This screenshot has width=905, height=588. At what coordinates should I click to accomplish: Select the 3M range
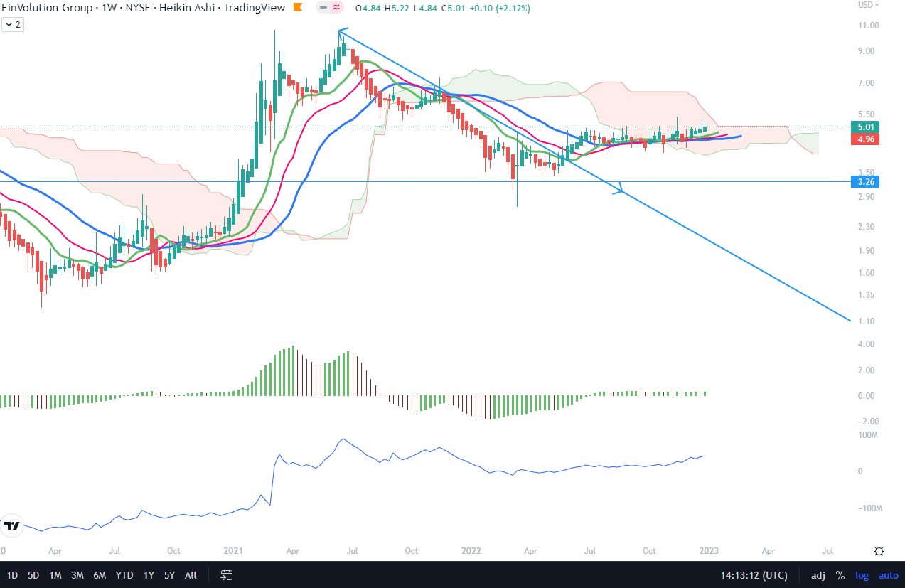pos(77,575)
